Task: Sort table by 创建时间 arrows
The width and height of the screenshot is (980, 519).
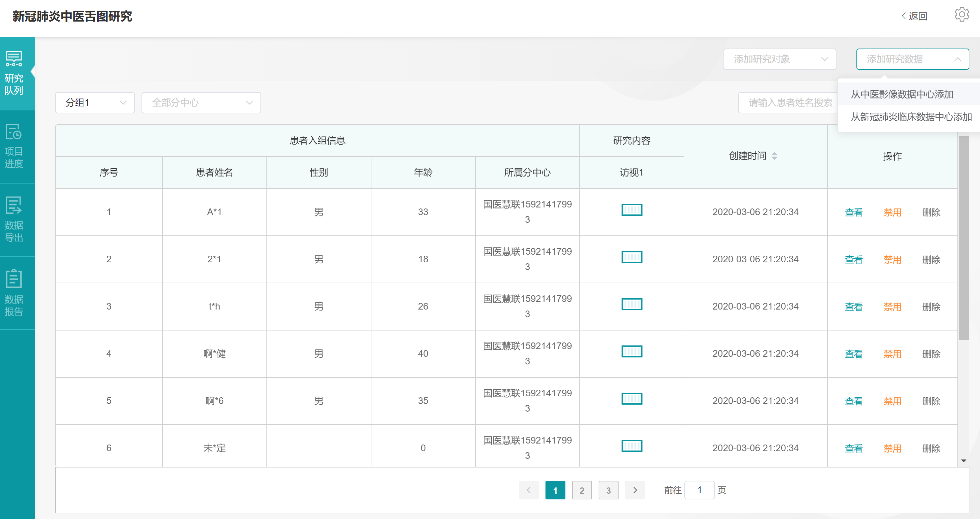Action: click(x=774, y=156)
